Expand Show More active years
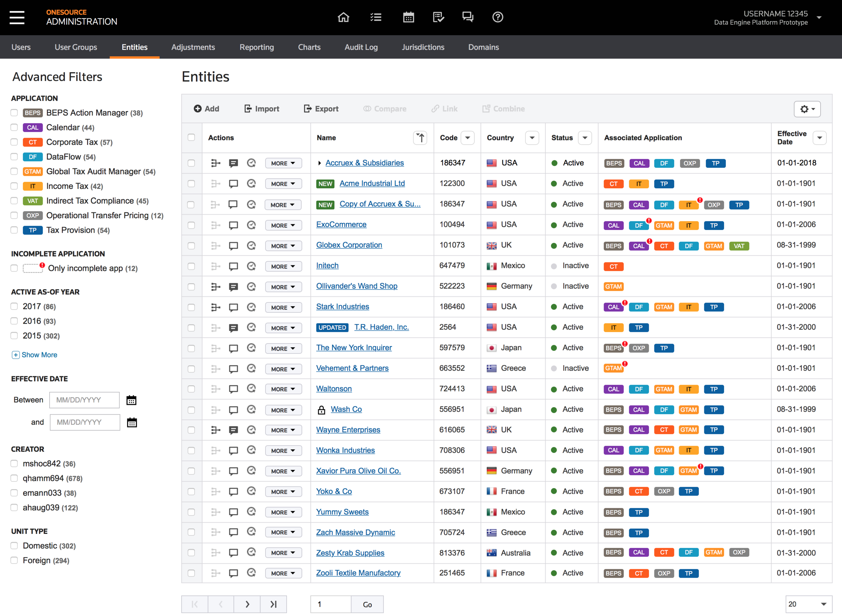The height and width of the screenshot is (616, 842). [x=34, y=355]
